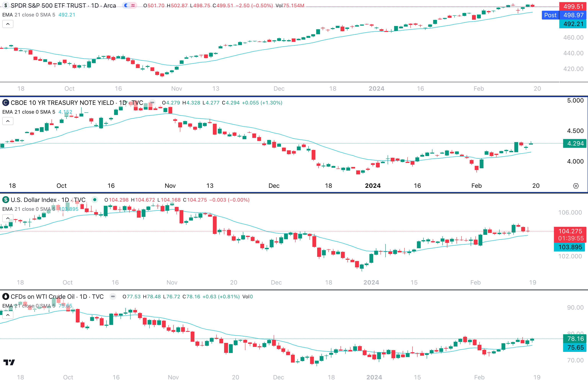Viewport: 588px width, 384px height.
Task: Click the 2024 date label on Treasury Yield time axis
Action: click(373, 185)
